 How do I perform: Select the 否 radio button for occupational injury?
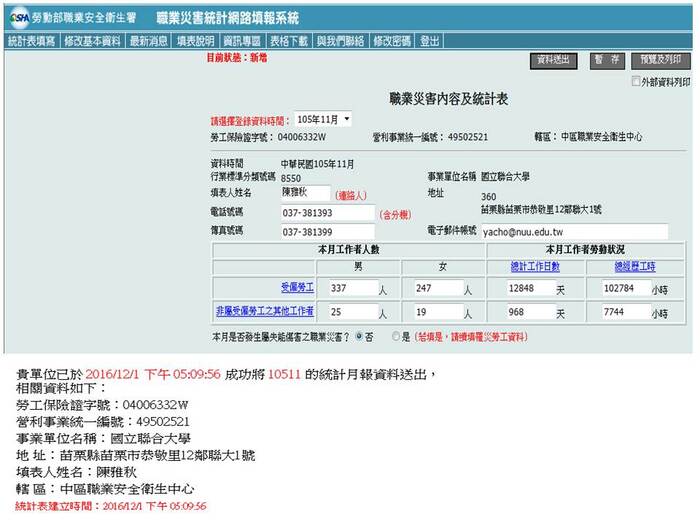pyautogui.click(x=359, y=336)
